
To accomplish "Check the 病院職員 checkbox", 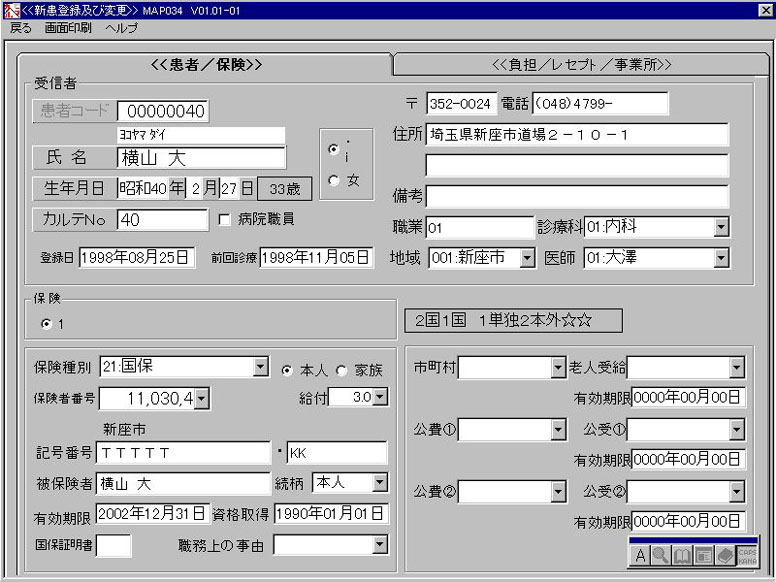I will (225, 219).
